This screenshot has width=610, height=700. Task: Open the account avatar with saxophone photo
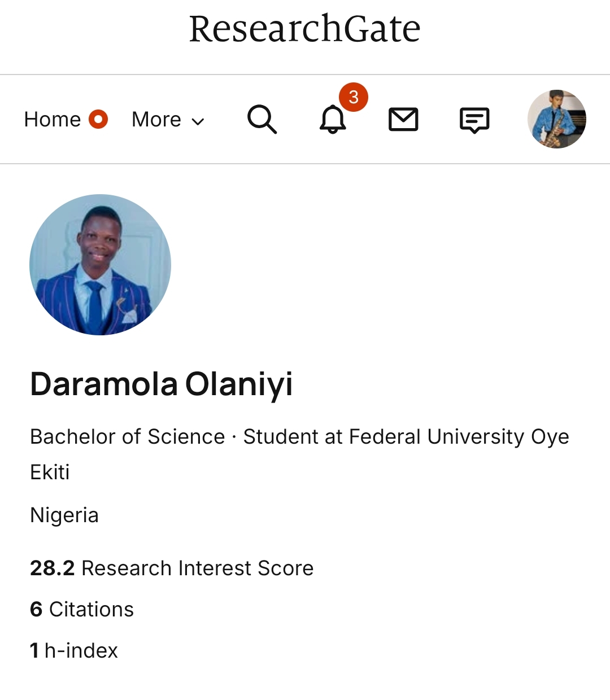click(x=556, y=119)
